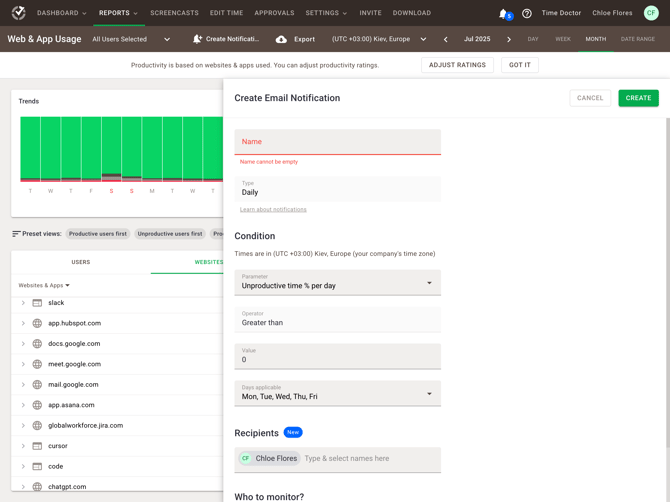
Task: Click the code app window icon
Action: tap(37, 467)
